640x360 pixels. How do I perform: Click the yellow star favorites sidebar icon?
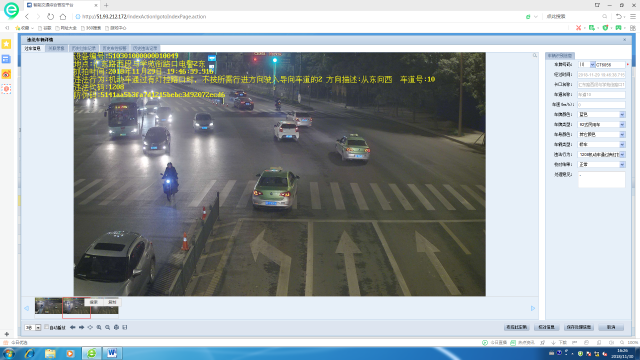6,44
